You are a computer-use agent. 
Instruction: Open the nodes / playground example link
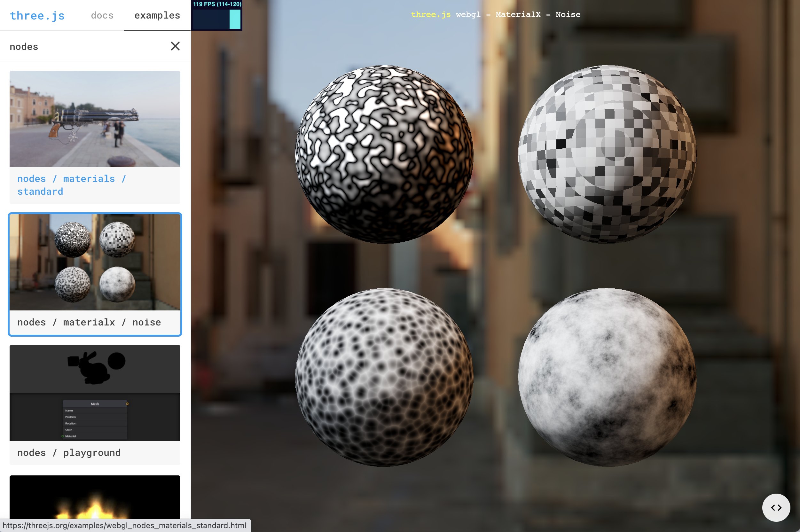(x=69, y=452)
